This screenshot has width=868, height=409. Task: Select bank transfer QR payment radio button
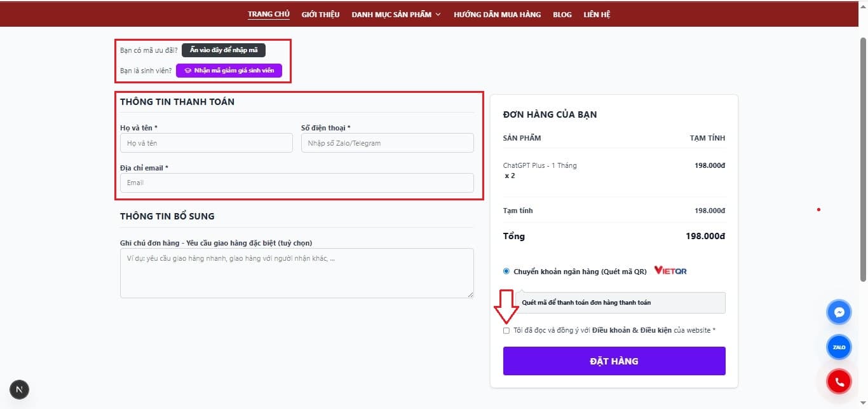point(506,271)
